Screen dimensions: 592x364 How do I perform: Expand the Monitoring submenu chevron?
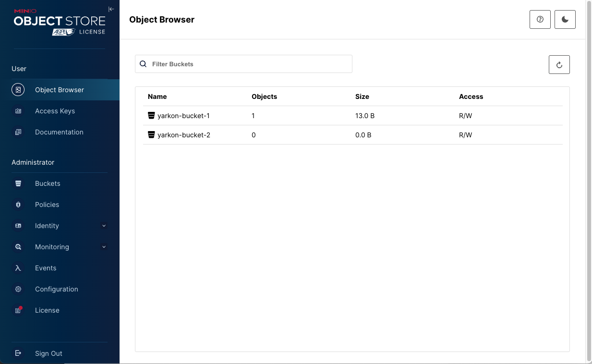pyautogui.click(x=104, y=247)
